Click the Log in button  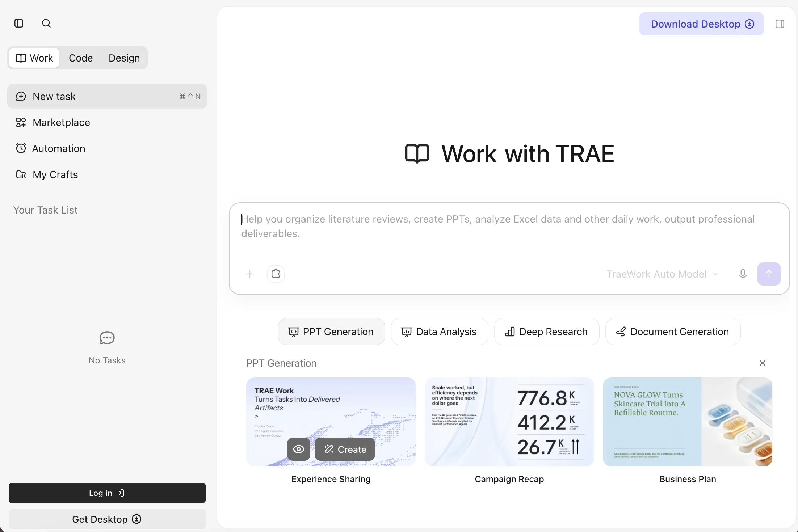pos(107,493)
